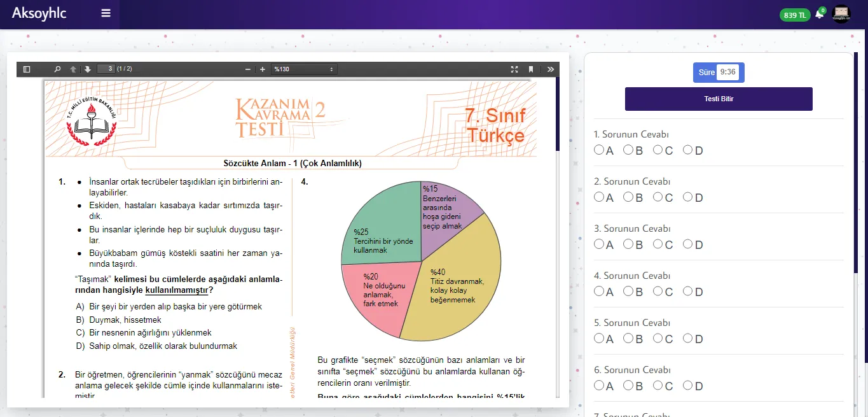Image resolution: width=868 pixels, height=417 pixels.
Task: Click the Süre 9:36 timer
Action: [719, 72]
